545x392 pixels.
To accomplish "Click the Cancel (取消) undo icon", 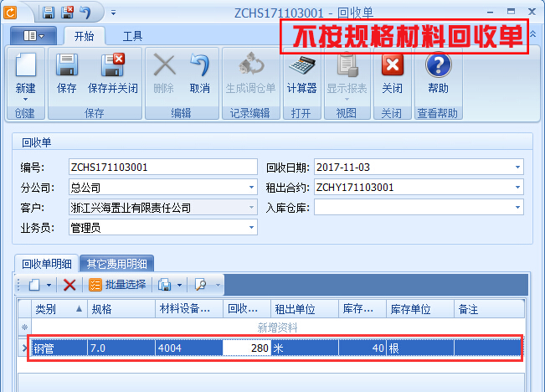I will tap(199, 67).
